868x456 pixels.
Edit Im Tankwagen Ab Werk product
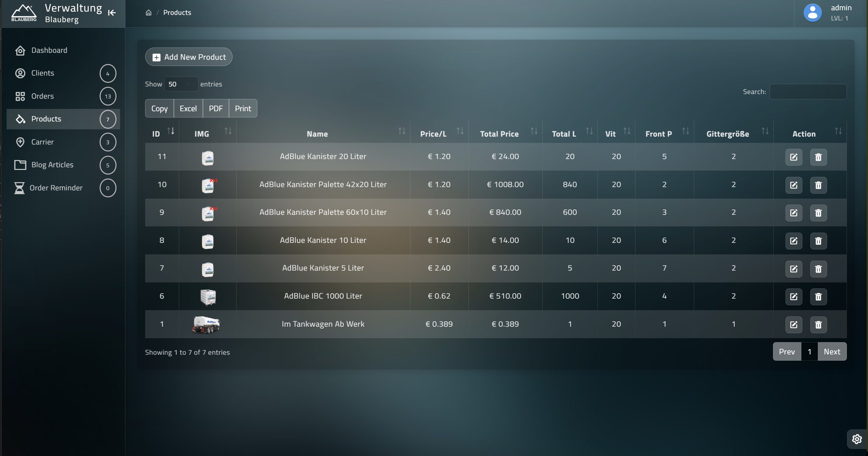[793, 325]
